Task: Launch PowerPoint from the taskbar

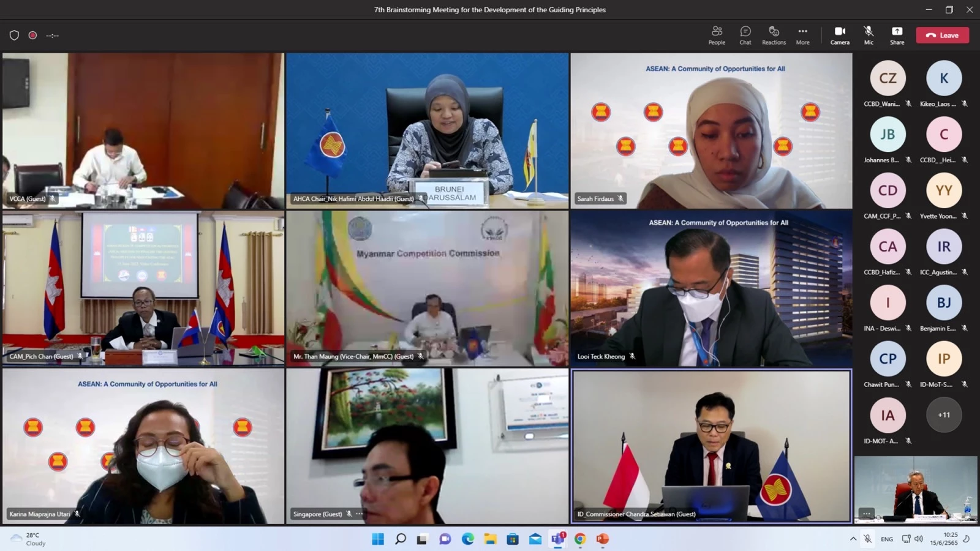Action: click(x=602, y=539)
